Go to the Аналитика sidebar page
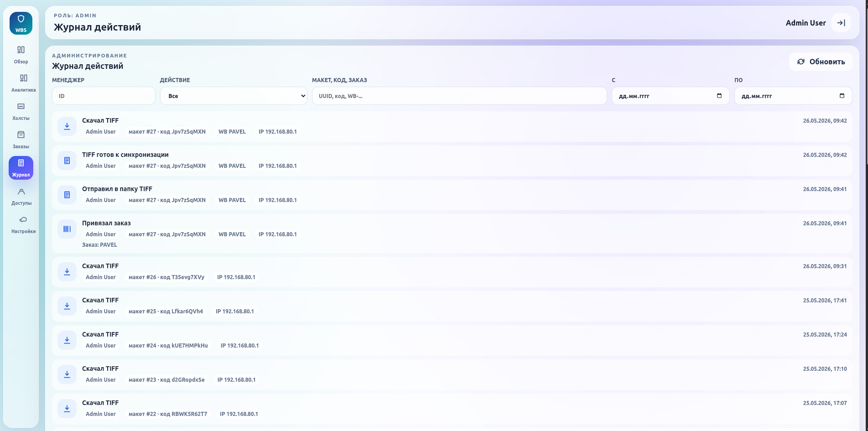This screenshot has width=868, height=431. click(23, 83)
